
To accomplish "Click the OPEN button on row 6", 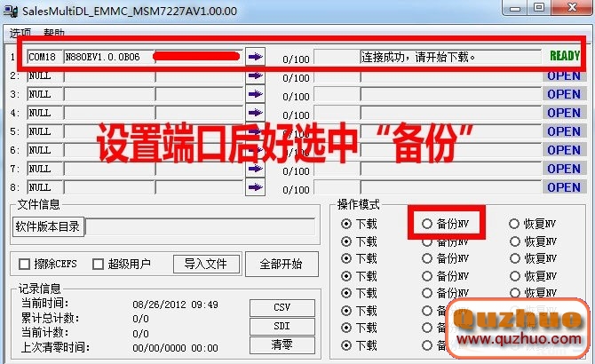I will click(x=564, y=150).
